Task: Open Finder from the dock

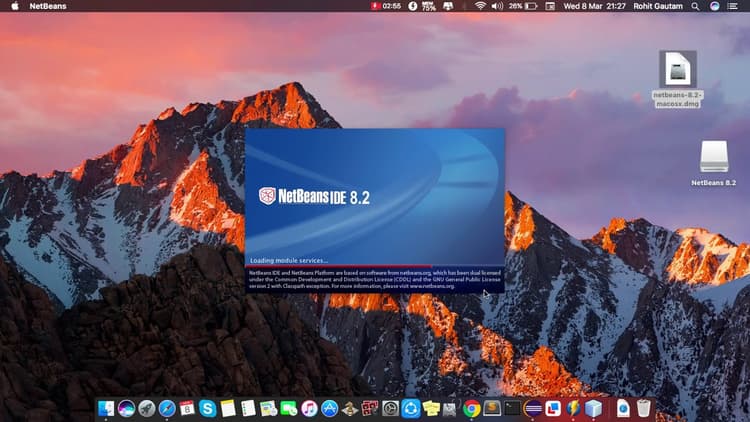Action: click(106, 409)
